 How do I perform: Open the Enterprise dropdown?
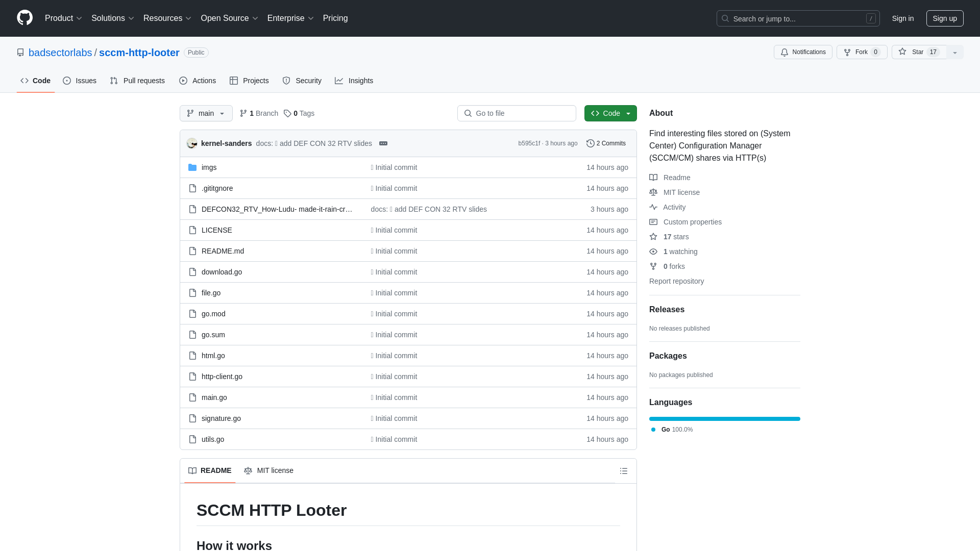tap(290, 18)
